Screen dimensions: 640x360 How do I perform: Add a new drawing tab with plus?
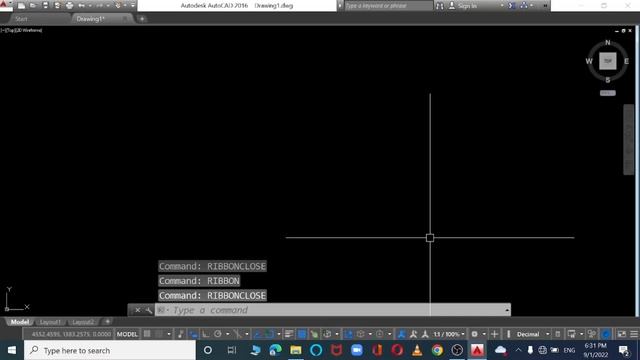coord(142,19)
